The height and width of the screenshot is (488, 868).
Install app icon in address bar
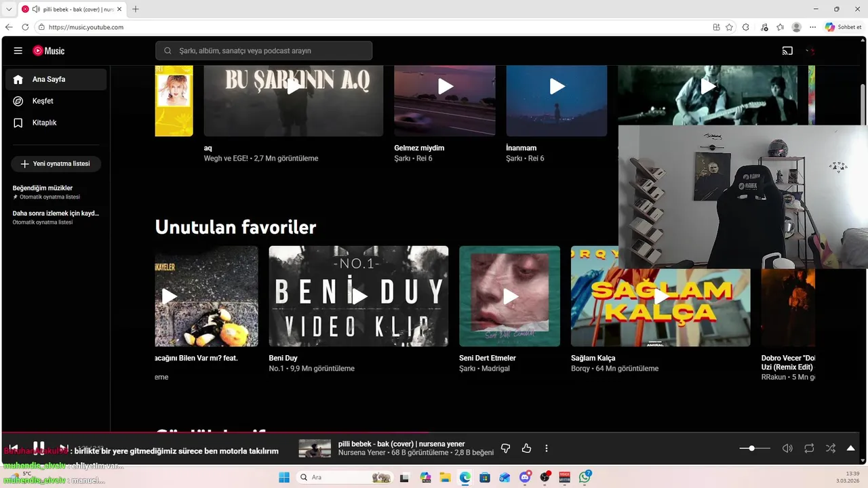[716, 27]
